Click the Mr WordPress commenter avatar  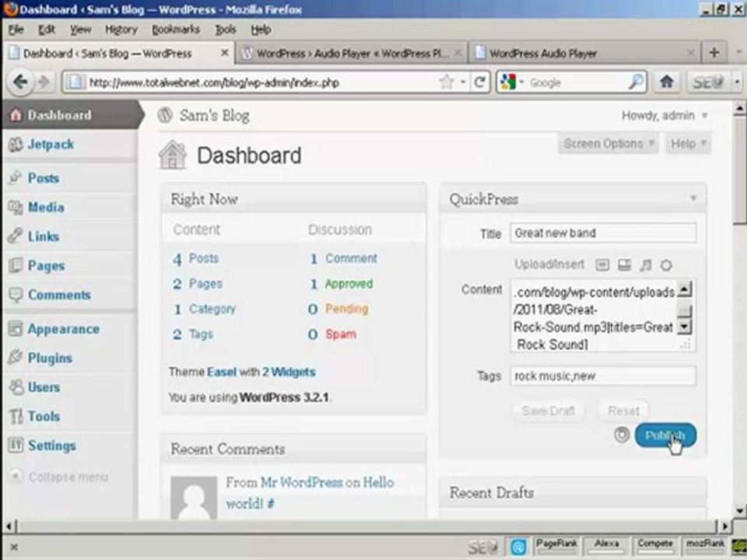194,498
